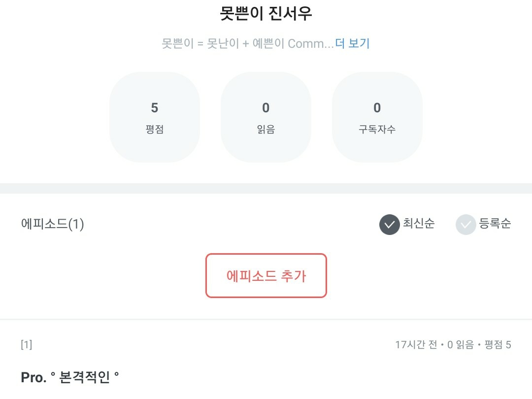Open the 읽음 stat card

266,117
